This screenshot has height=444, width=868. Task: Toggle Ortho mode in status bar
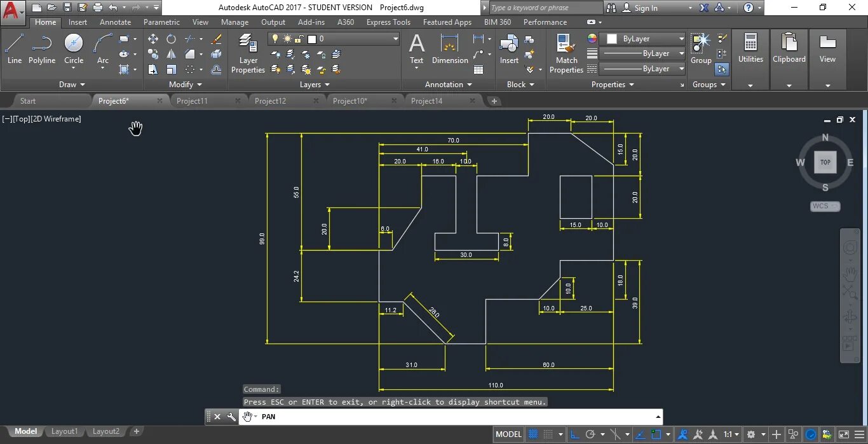point(576,434)
